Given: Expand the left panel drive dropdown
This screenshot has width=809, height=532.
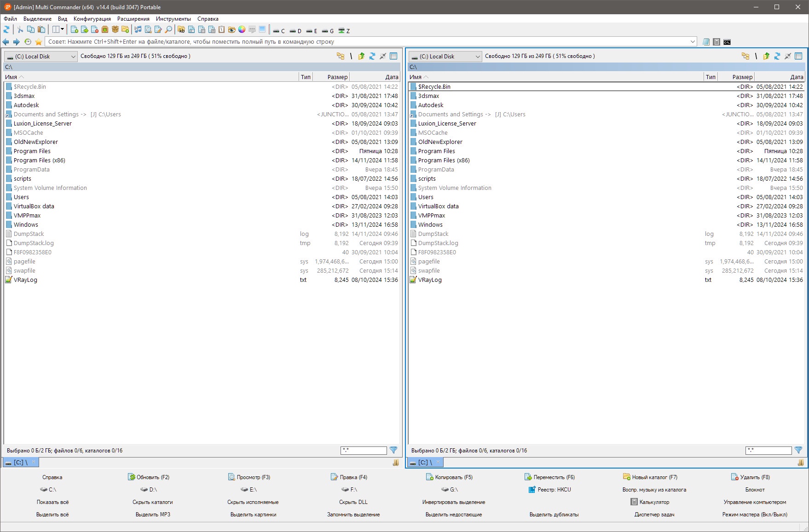Looking at the screenshot, I should coord(73,57).
